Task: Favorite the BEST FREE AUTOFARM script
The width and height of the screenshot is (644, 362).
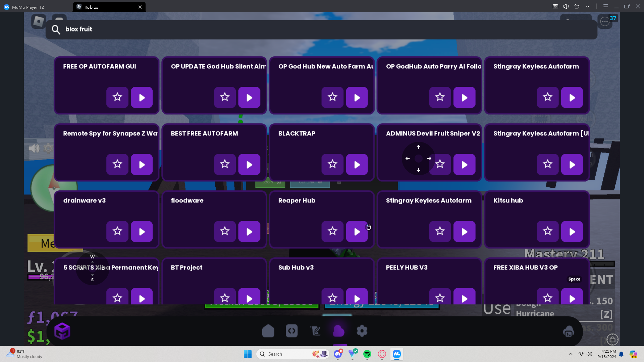Action: (x=225, y=165)
